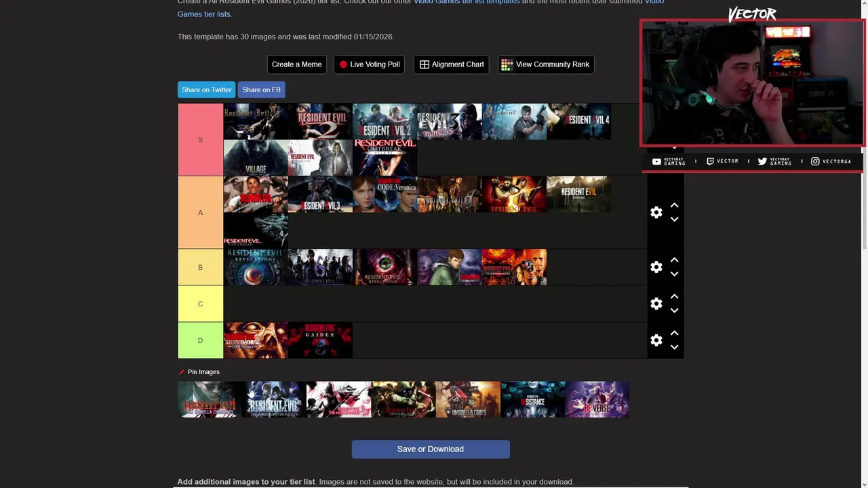Click the Twitter bird icon in overlay
This screenshot has height=488, width=868.
coord(762,161)
